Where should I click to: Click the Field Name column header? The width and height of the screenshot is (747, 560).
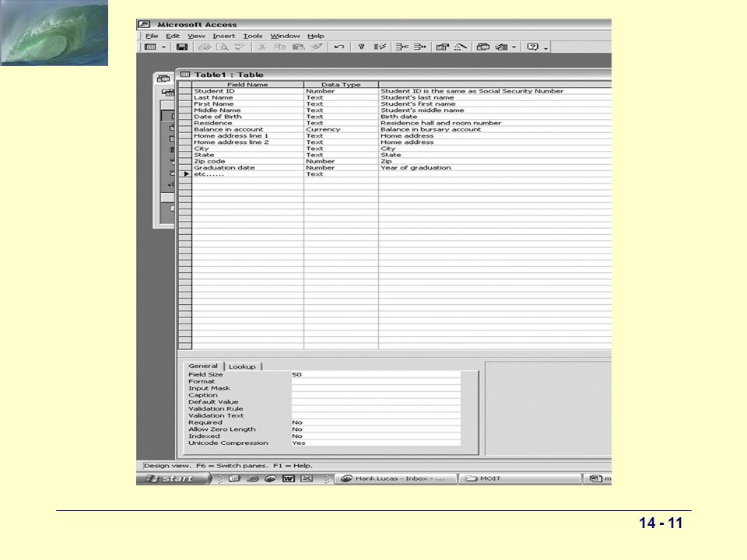coord(247,84)
